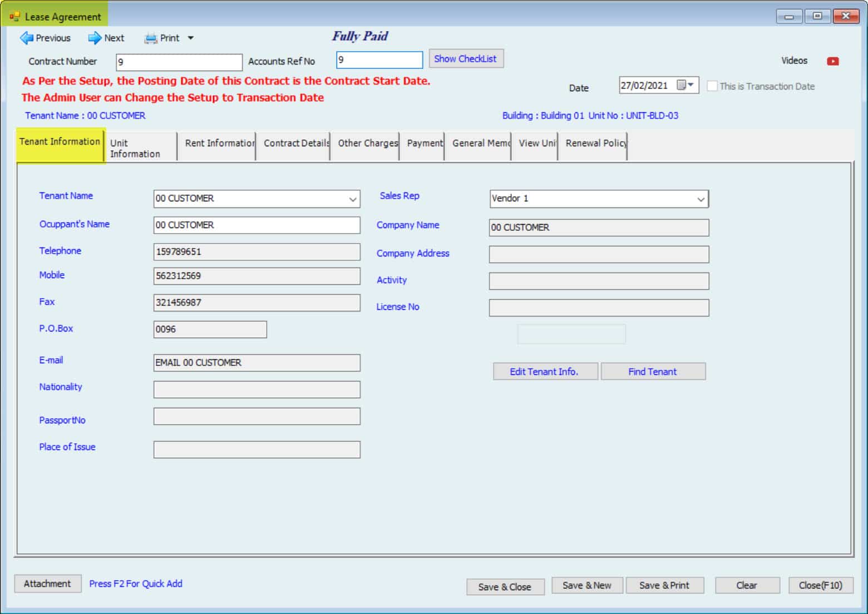Click the Nationality field

(257, 389)
